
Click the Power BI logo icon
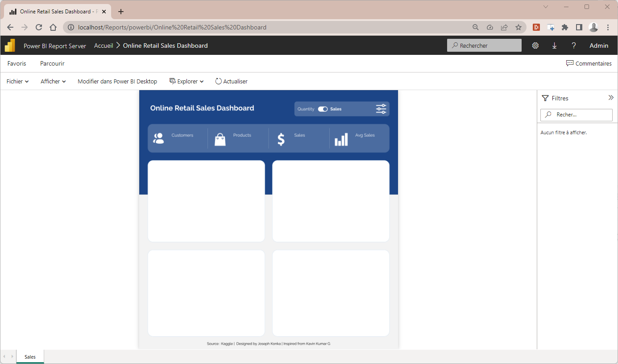point(10,45)
